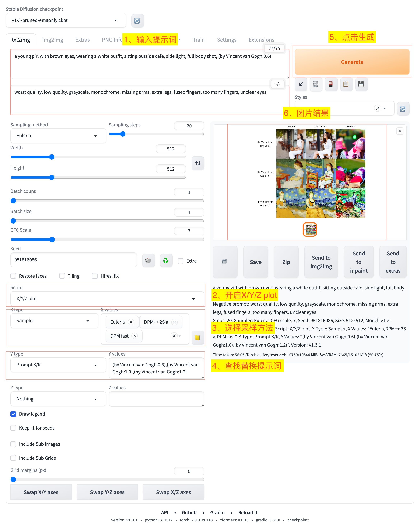Enable the Restore faces checkbox
This screenshot has height=529, width=420.
click(13, 276)
